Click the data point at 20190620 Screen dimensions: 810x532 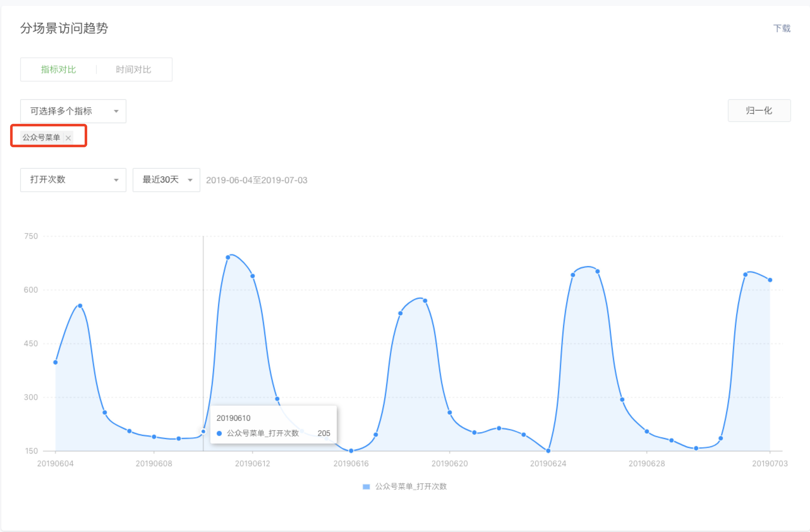tap(450, 413)
